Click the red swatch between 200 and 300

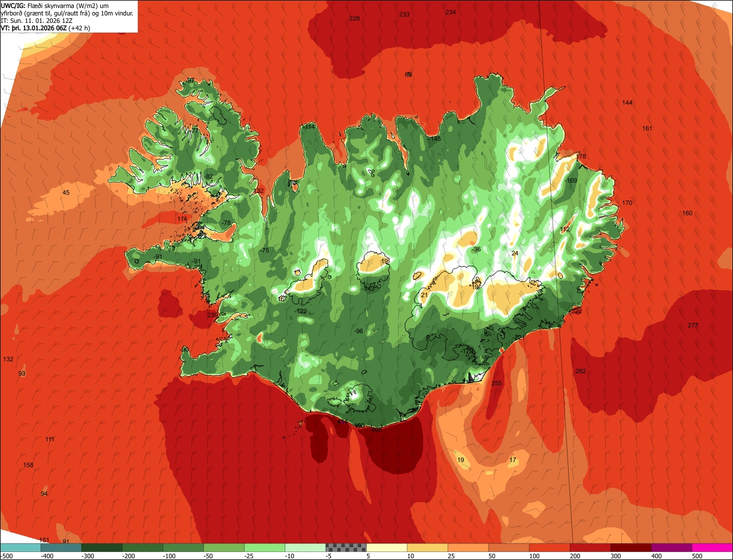[590, 548]
